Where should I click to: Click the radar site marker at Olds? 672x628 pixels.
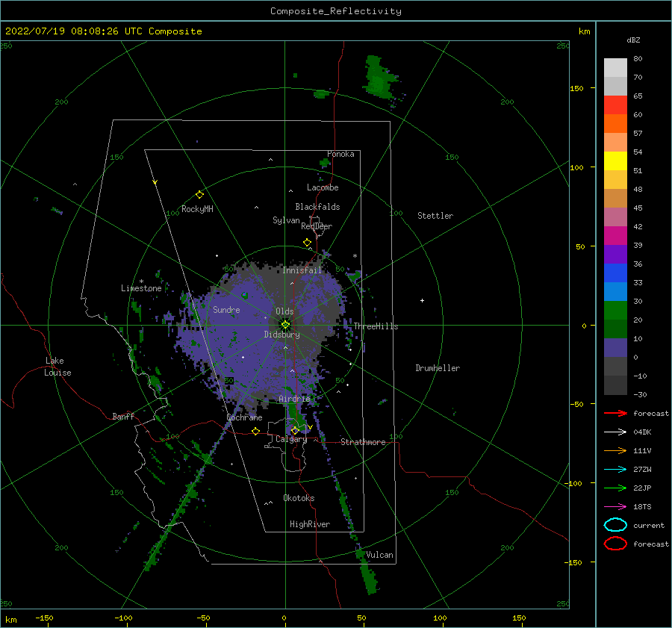285,325
